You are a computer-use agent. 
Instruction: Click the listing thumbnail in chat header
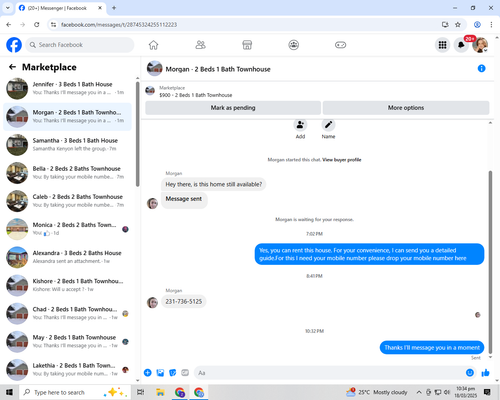(155, 68)
